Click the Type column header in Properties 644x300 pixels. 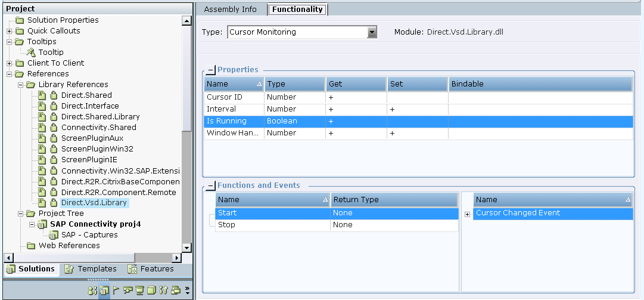(x=295, y=84)
